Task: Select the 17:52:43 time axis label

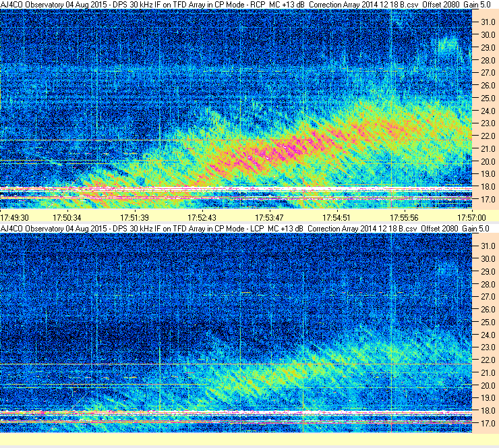Action: pyautogui.click(x=202, y=218)
